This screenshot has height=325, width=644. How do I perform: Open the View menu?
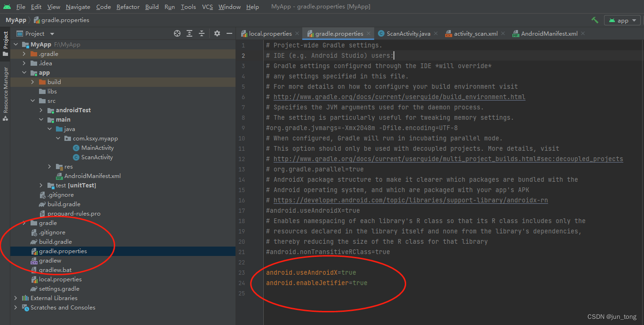coord(54,7)
